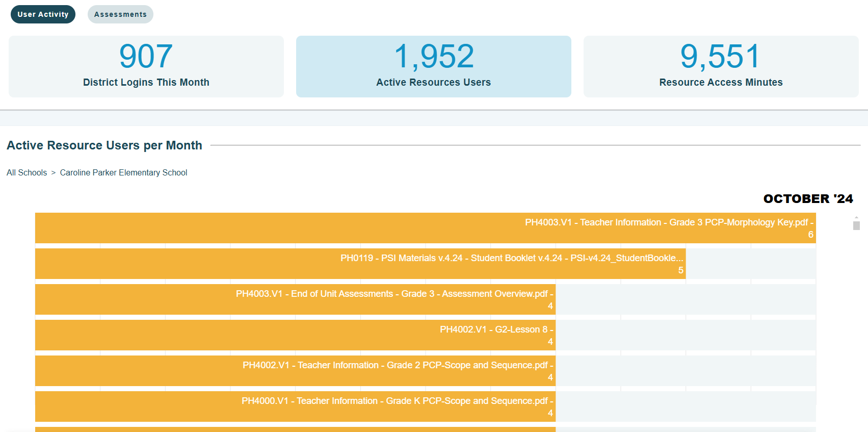
Task: Click the Grade K PCP-Scope and Sequence bar
Action: coord(295,406)
